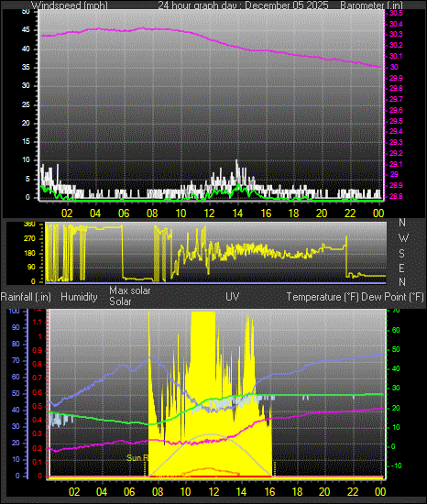Click barometer axis value 29.5
The height and width of the screenshot is (504, 427).
pos(396,121)
